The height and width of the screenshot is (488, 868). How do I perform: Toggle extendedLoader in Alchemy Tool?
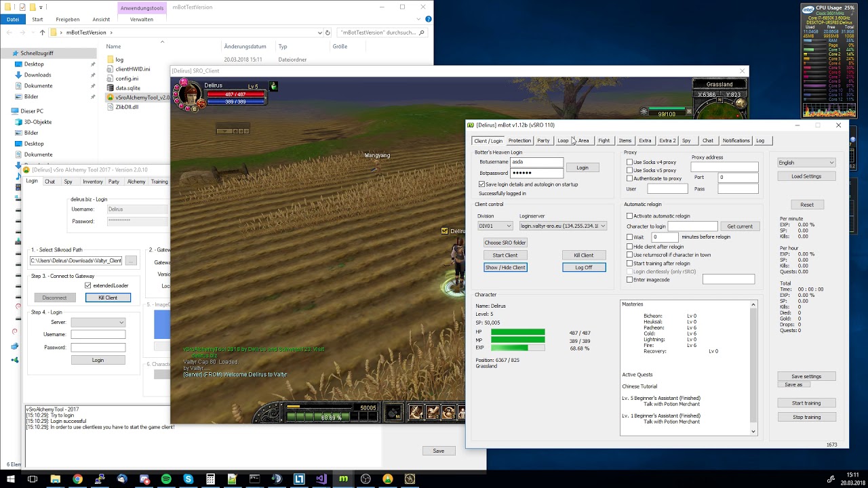pos(87,285)
